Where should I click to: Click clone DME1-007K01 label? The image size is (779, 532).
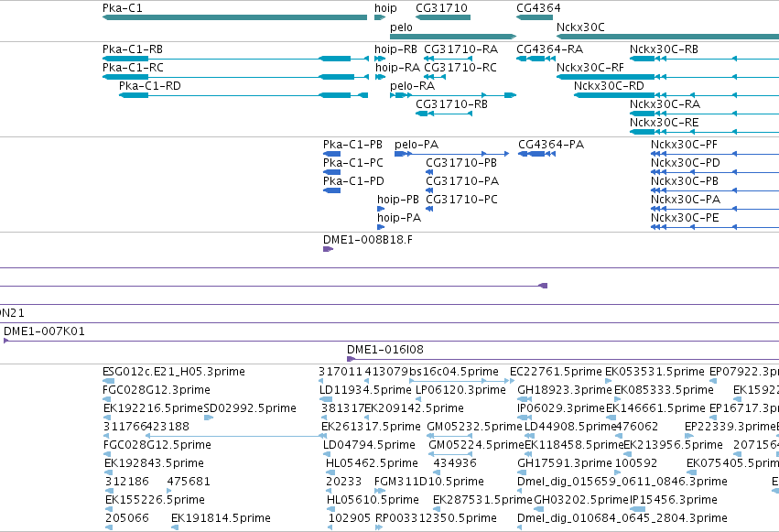coord(44,331)
